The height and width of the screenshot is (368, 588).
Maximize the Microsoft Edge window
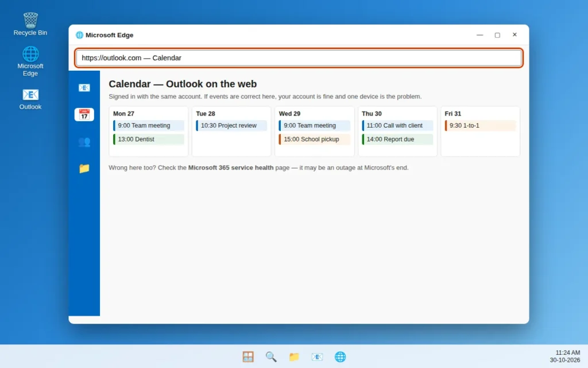pyautogui.click(x=497, y=35)
